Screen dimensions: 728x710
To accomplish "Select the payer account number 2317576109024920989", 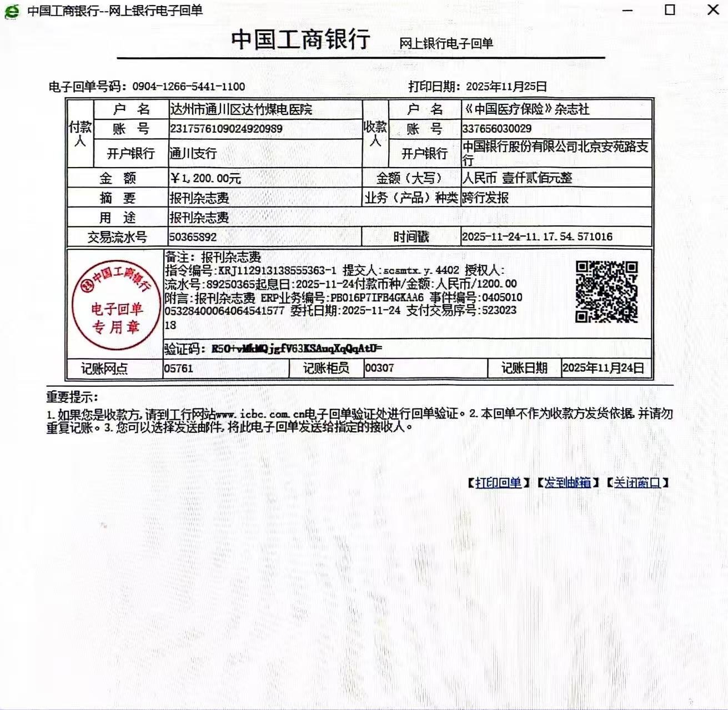I will [226, 129].
